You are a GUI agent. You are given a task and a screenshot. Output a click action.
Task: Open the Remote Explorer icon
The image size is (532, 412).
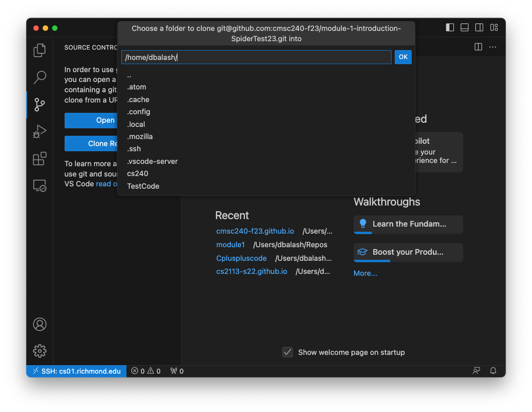pos(40,186)
